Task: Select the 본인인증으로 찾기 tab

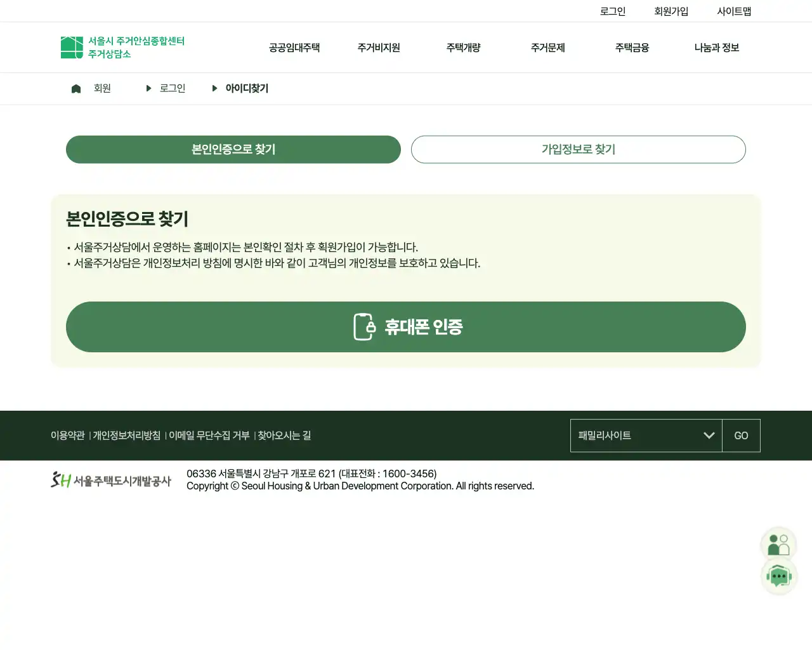Action: point(233,149)
